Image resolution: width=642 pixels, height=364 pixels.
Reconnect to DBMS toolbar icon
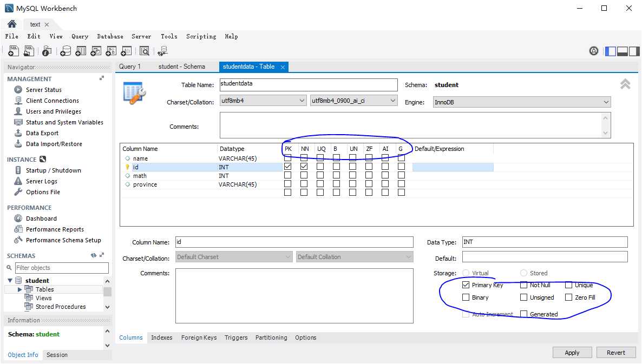162,51
